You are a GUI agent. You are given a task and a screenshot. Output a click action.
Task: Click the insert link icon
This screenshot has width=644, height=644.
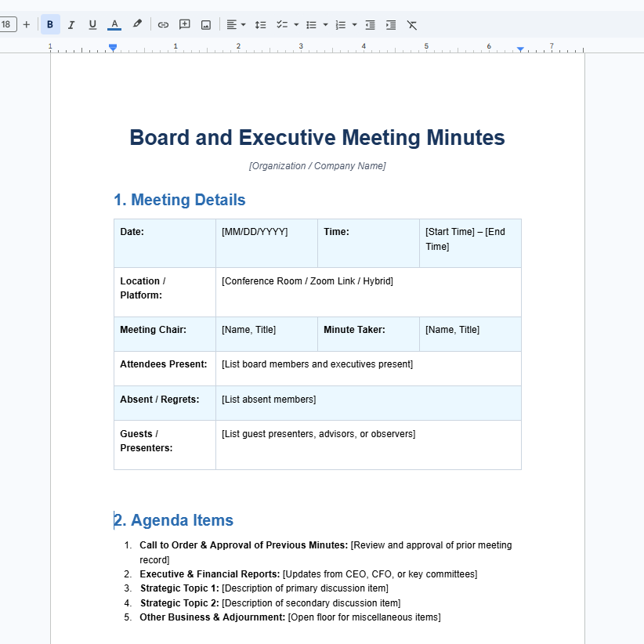(x=163, y=24)
